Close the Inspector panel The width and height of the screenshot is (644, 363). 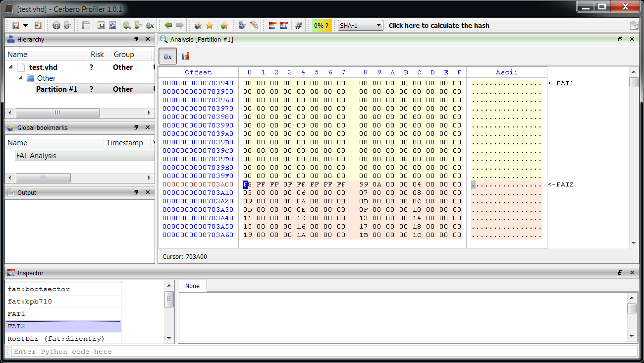coord(632,273)
